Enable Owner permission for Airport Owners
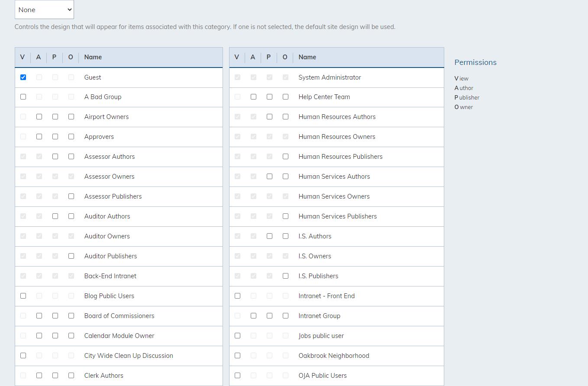 pos(71,117)
